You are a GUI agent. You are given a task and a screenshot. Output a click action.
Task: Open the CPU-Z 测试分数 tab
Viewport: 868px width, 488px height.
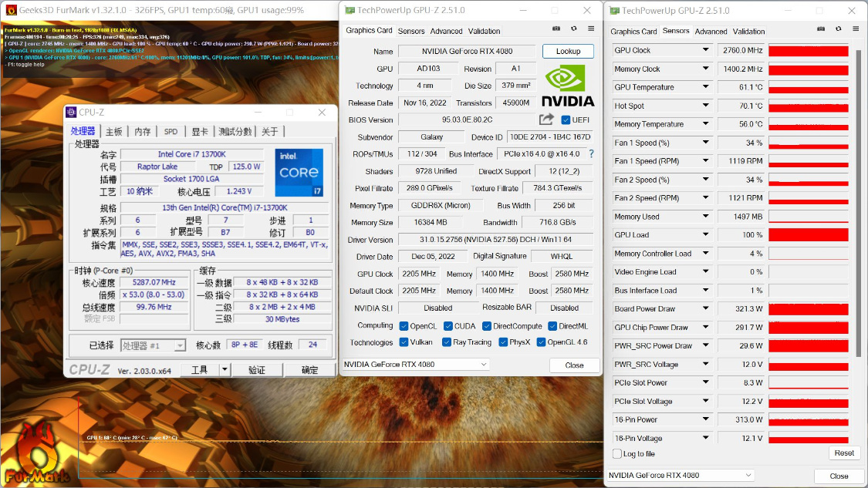[235, 131]
